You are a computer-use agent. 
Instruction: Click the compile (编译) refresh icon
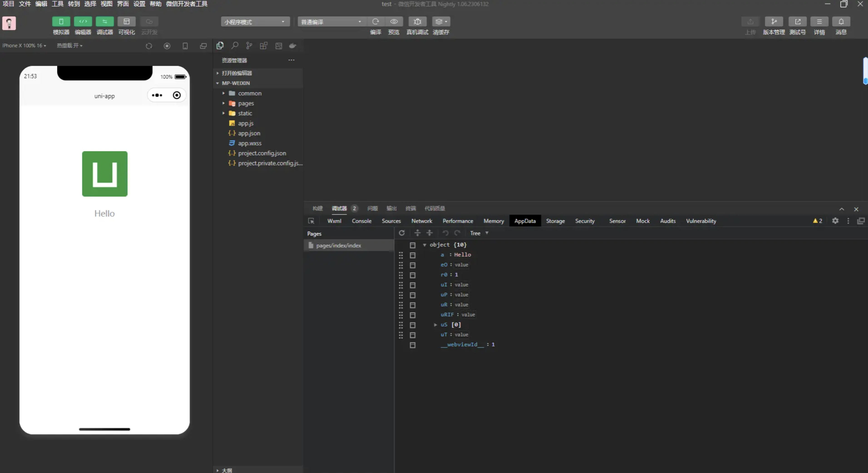375,22
